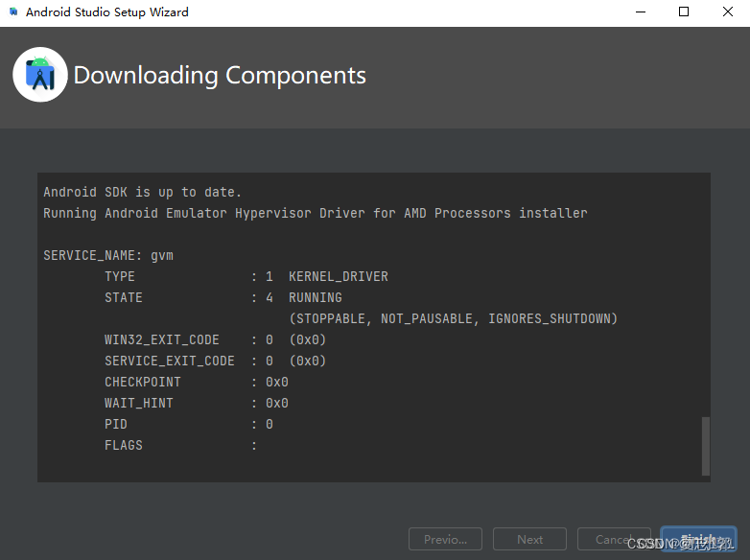
Task: Click the Next button
Action: (x=530, y=540)
